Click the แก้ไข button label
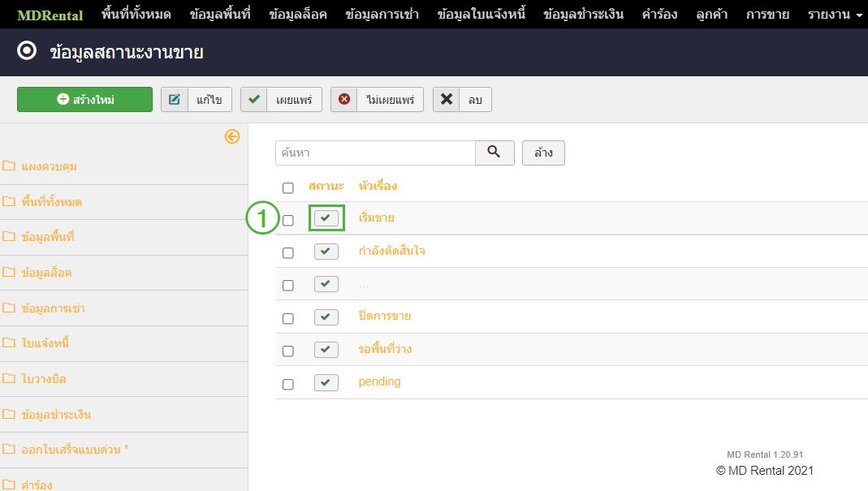 (x=209, y=100)
